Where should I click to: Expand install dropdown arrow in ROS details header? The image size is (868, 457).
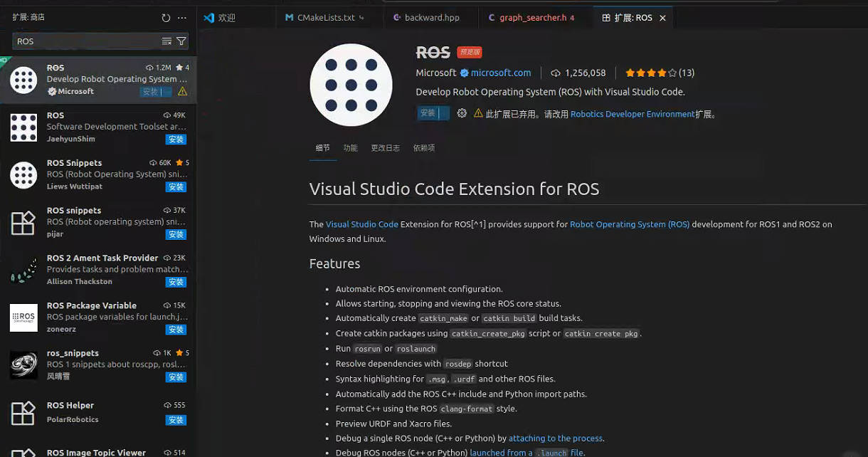coord(444,113)
